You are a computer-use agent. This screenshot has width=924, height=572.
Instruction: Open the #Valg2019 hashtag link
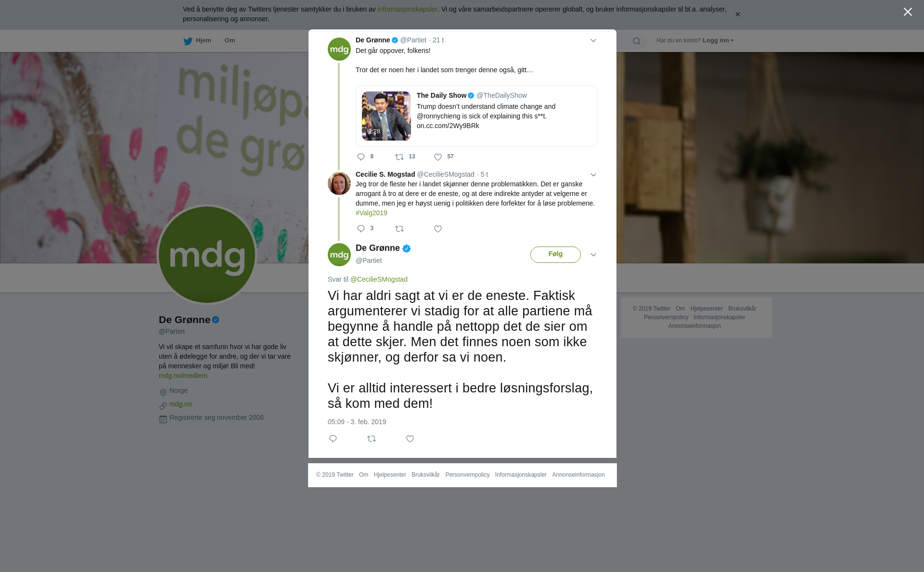(x=372, y=213)
